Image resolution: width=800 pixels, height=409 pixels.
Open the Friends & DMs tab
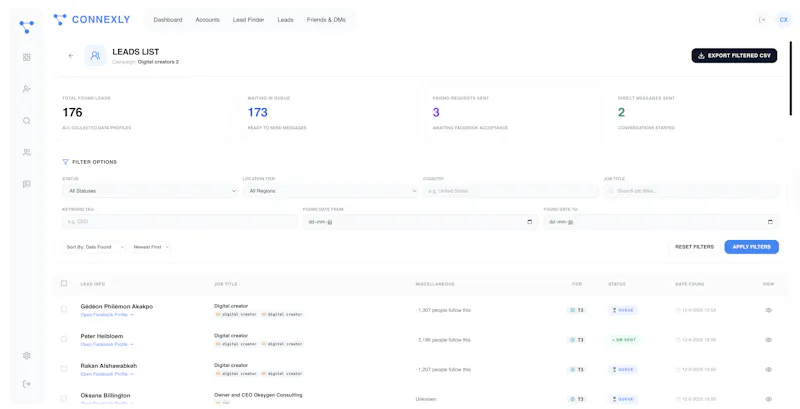tap(326, 20)
